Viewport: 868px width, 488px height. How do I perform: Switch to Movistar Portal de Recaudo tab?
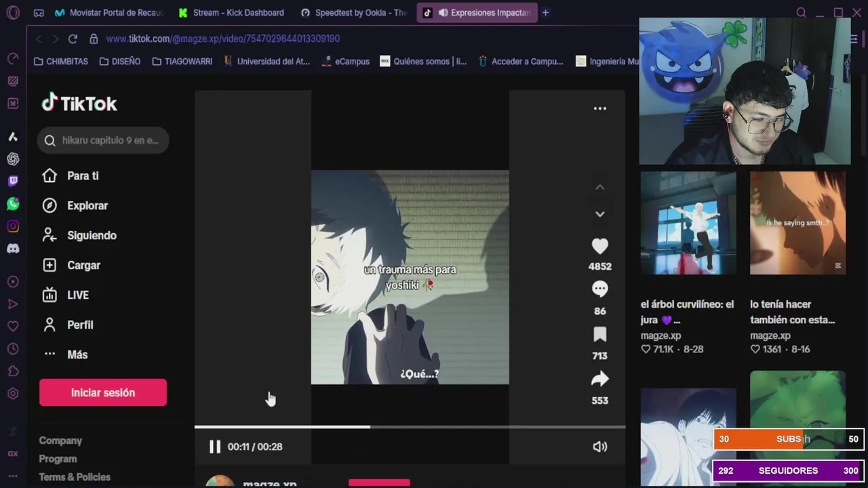point(109,12)
